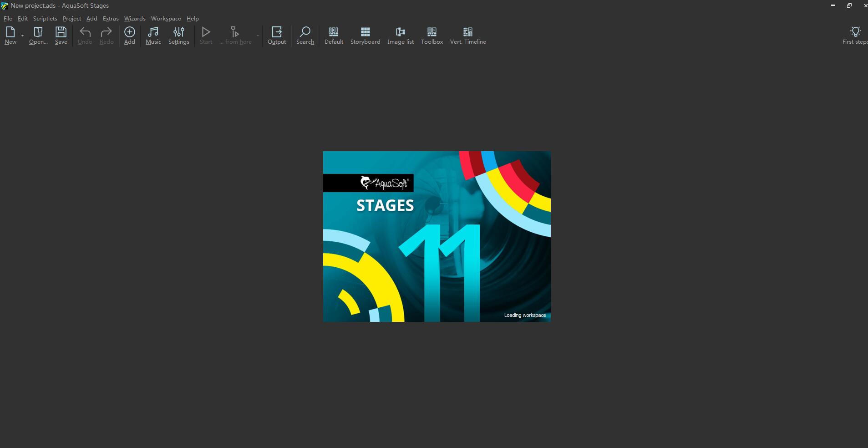Save the current project
This screenshot has height=448, width=868.
point(61,35)
